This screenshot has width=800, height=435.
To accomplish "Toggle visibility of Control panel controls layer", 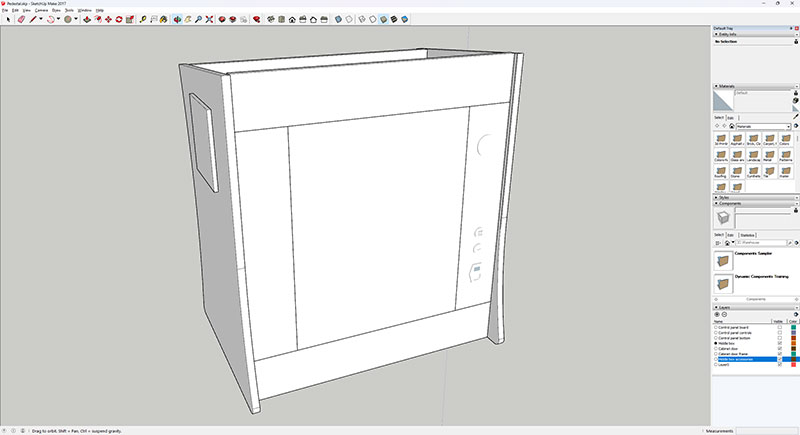I will tap(780, 332).
